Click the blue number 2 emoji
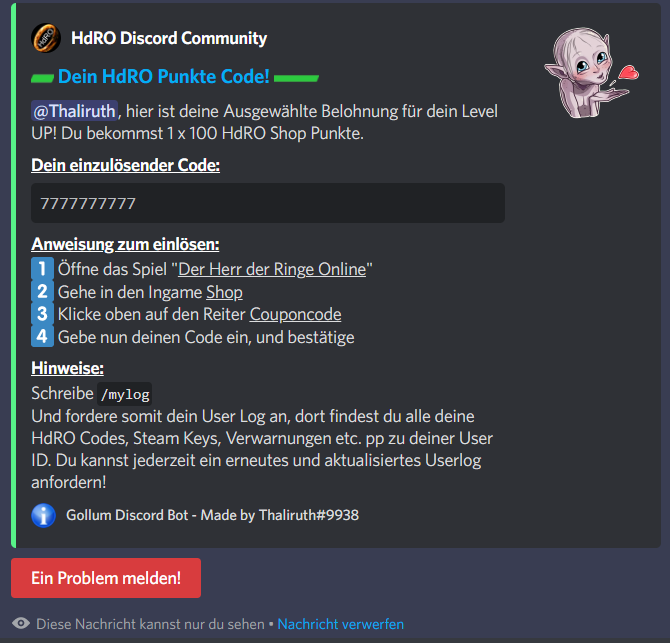The width and height of the screenshot is (670, 643). click(42, 292)
